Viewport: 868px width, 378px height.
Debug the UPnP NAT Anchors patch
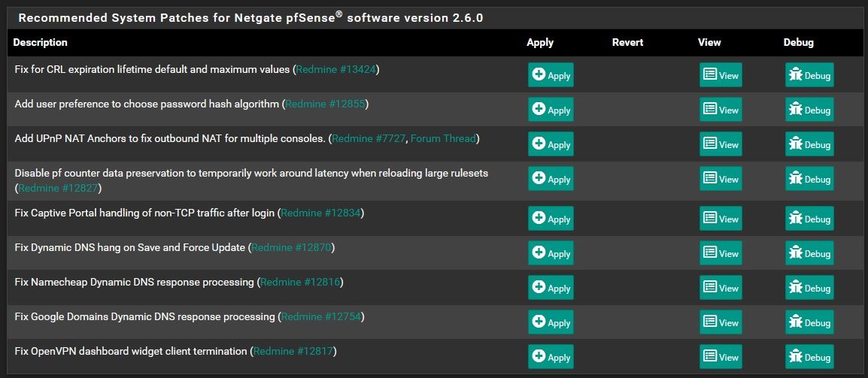(x=809, y=144)
